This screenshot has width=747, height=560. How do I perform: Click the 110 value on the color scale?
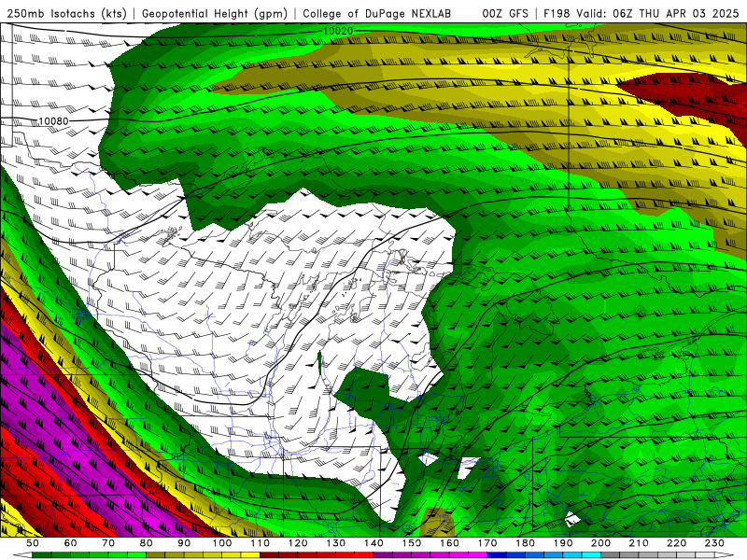coord(260,543)
